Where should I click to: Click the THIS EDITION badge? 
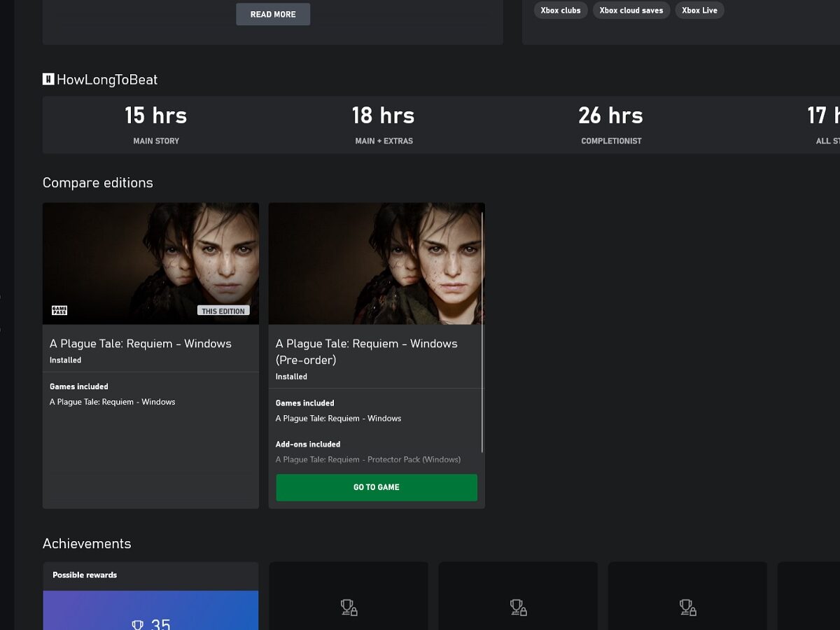coord(223,310)
